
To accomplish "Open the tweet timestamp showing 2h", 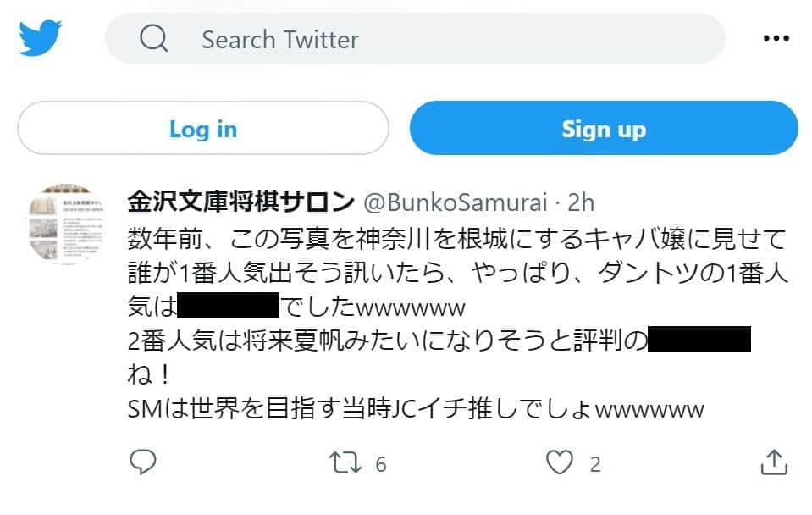I will click(583, 202).
